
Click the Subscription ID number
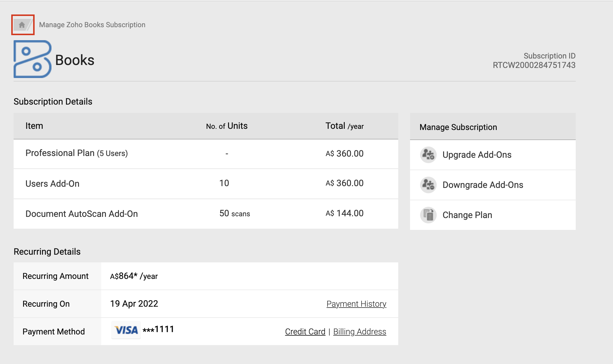coord(534,65)
